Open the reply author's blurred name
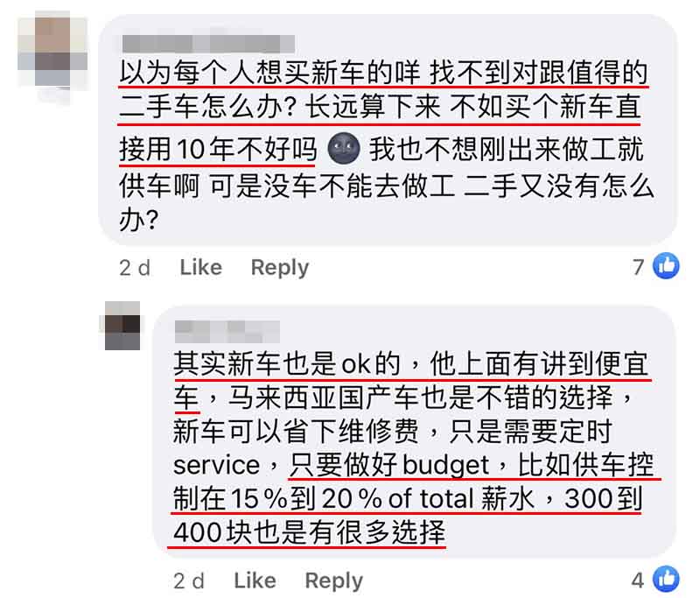Viewport: 700px width, 598px height. (x=227, y=331)
